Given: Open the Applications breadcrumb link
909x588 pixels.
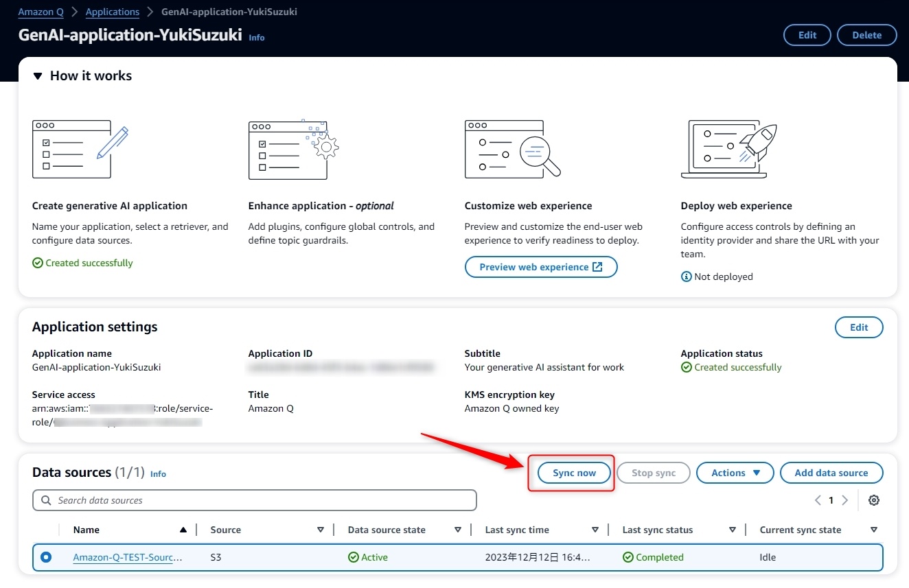Looking at the screenshot, I should (113, 12).
